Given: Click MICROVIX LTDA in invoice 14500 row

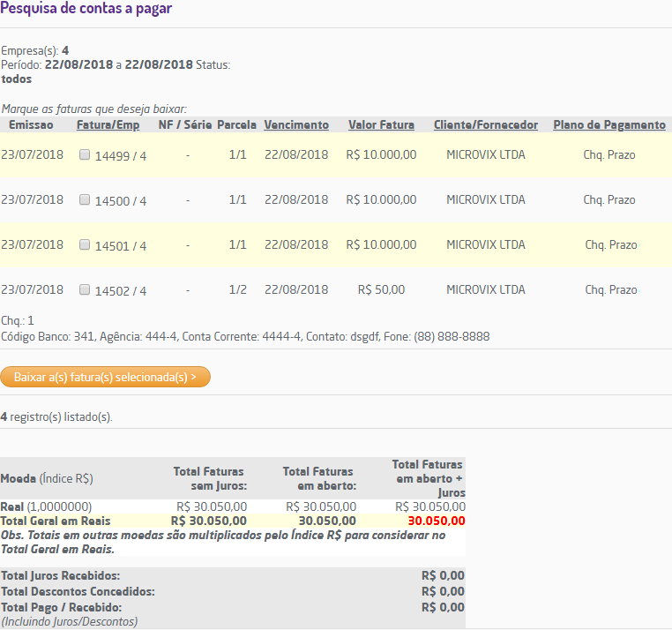Looking at the screenshot, I should point(486,199).
